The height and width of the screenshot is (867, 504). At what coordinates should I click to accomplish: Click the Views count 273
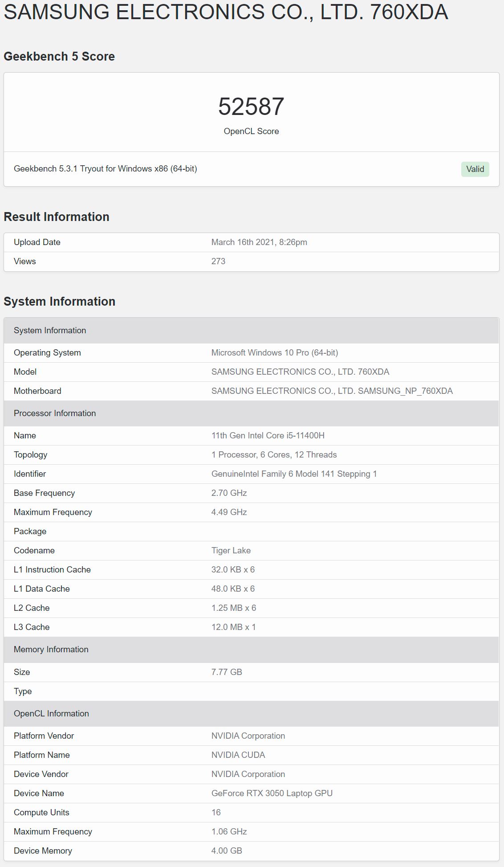coord(218,261)
